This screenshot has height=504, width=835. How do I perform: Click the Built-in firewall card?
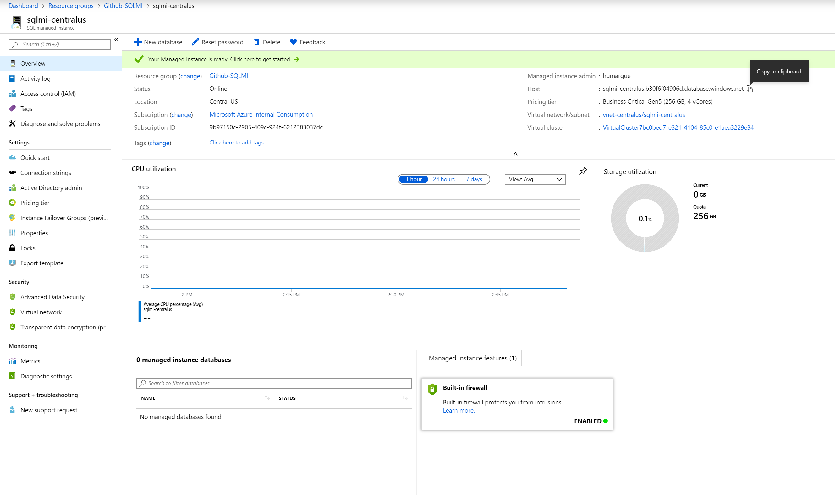(x=517, y=404)
